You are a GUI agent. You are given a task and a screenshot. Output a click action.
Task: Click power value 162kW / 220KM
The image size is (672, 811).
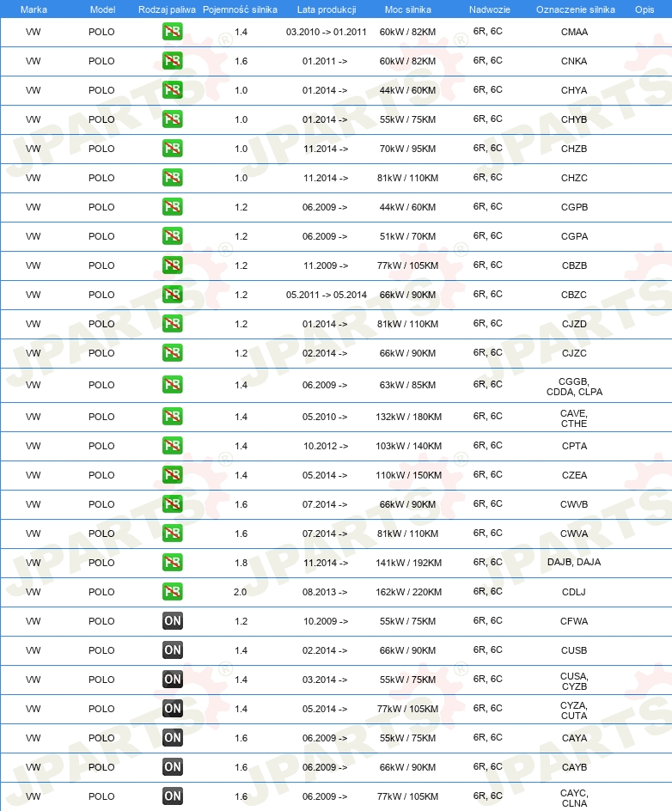(409, 592)
